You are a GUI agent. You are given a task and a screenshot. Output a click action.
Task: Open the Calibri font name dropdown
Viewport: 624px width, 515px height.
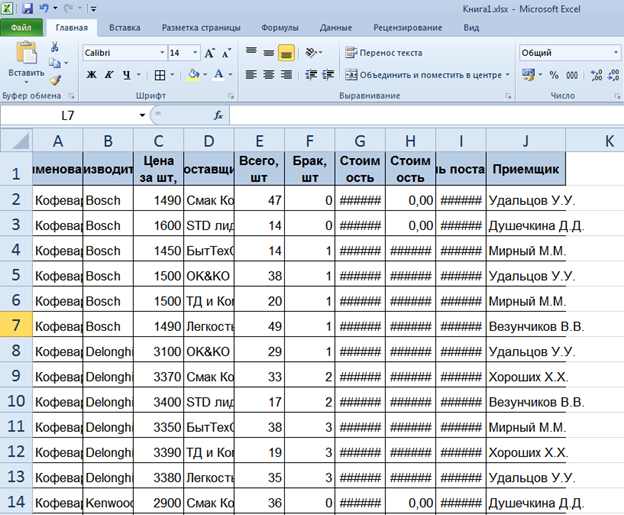tap(161, 53)
